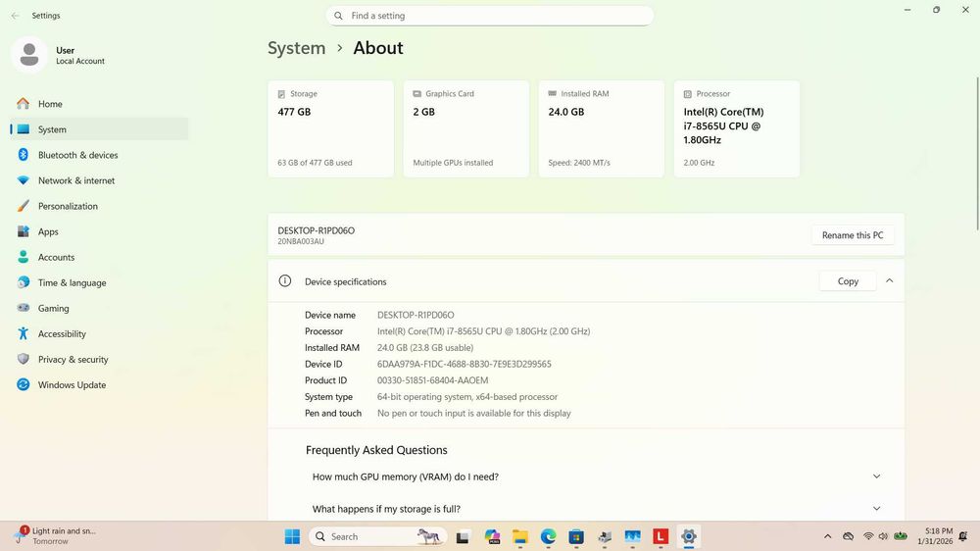Open the notification bell icon

click(x=962, y=536)
